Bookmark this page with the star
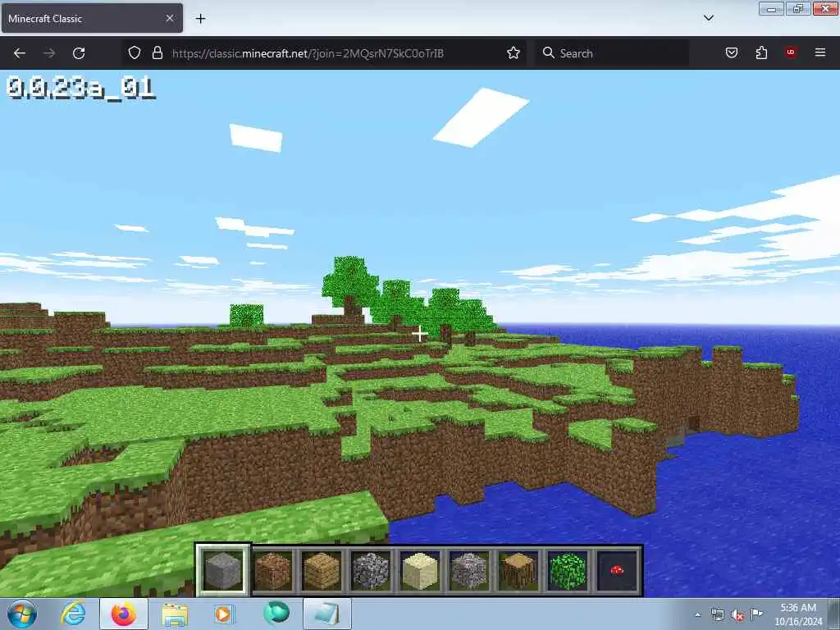Image resolution: width=840 pixels, height=630 pixels. click(x=514, y=53)
